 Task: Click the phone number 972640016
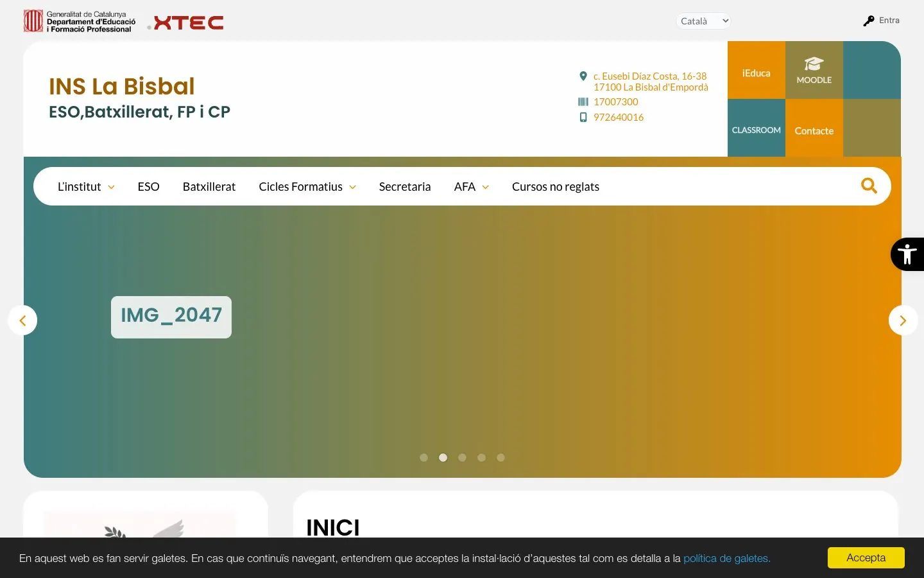coord(619,118)
